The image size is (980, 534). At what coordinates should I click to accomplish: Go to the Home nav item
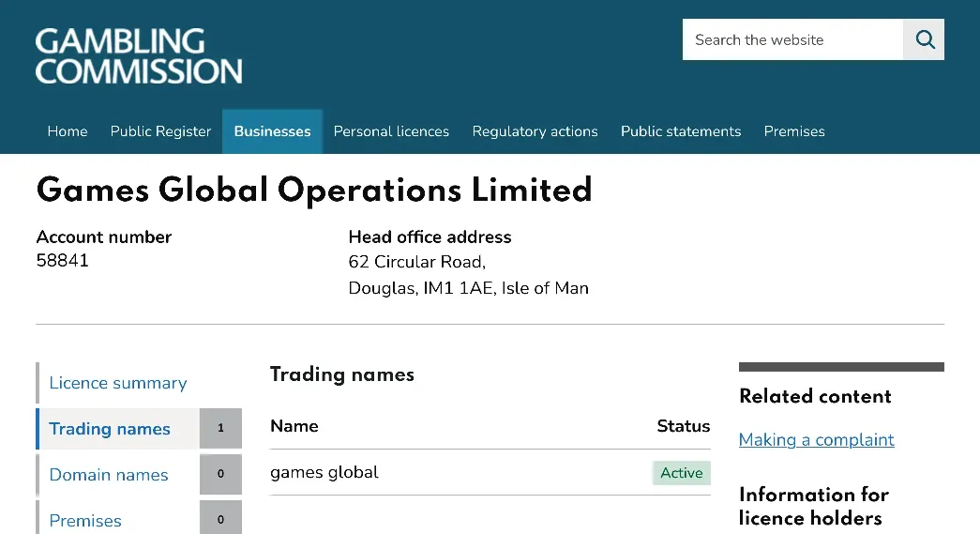[68, 131]
